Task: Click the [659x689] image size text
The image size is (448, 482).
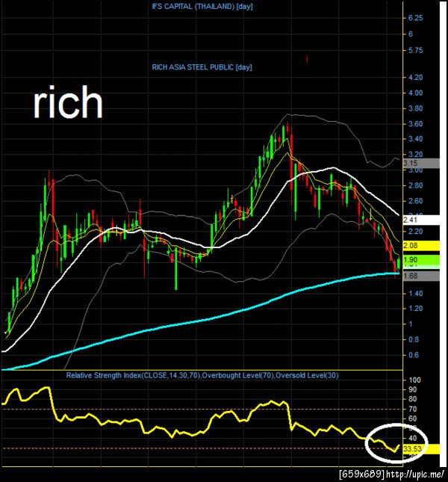Action: click(361, 474)
